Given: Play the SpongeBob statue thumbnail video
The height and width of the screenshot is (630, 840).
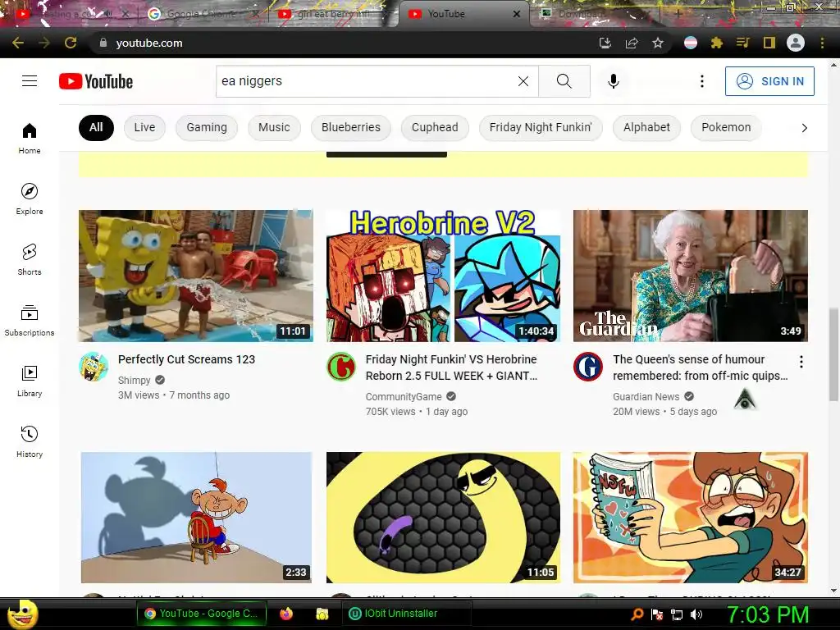Looking at the screenshot, I should (x=196, y=276).
